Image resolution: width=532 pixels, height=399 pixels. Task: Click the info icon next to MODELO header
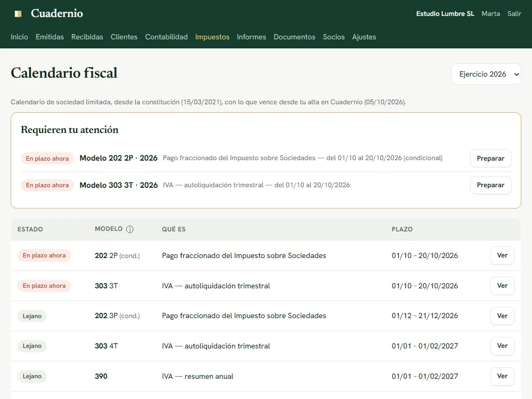pos(130,229)
